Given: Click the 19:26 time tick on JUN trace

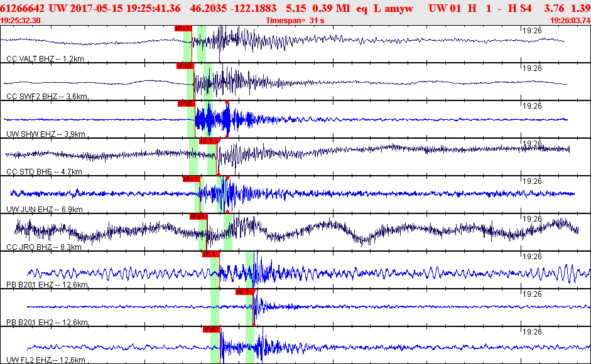Looking at the screenshot, I should 532,181.
